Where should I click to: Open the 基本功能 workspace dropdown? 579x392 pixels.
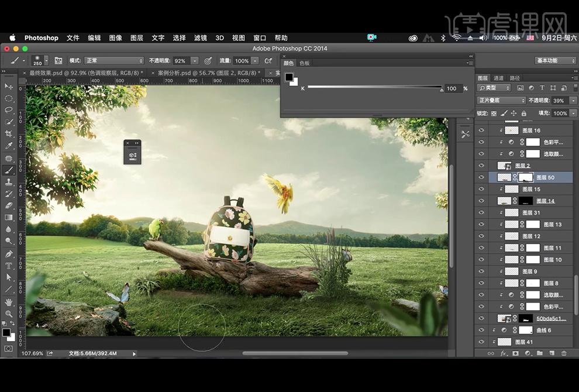555,61
